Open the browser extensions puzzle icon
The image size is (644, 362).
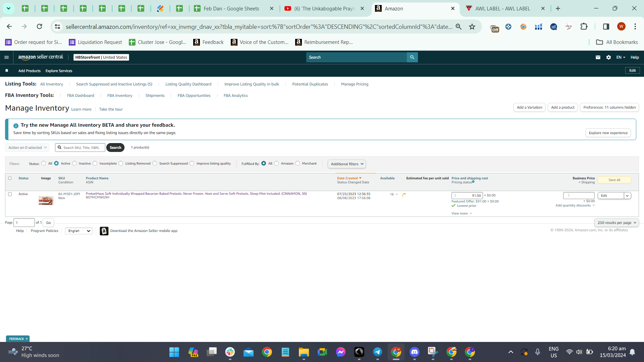pyautogui.click(x=584, y=26)
